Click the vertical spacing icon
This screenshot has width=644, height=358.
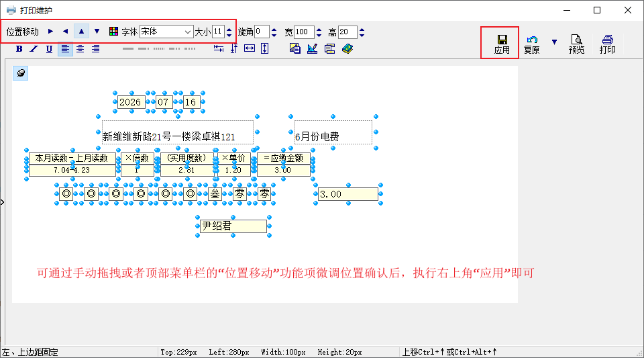(x=234, y=48)
